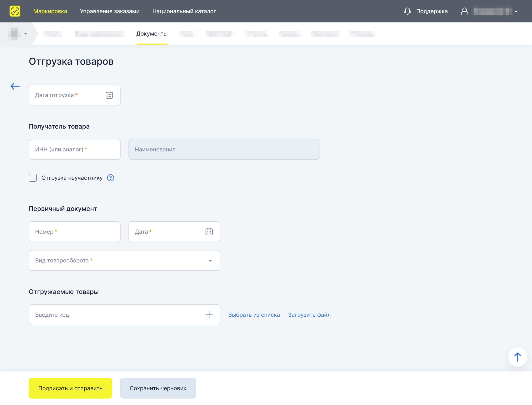Click the user profile icon
Viewport: 532px width, 405px height.
click(x=464, y=11)
